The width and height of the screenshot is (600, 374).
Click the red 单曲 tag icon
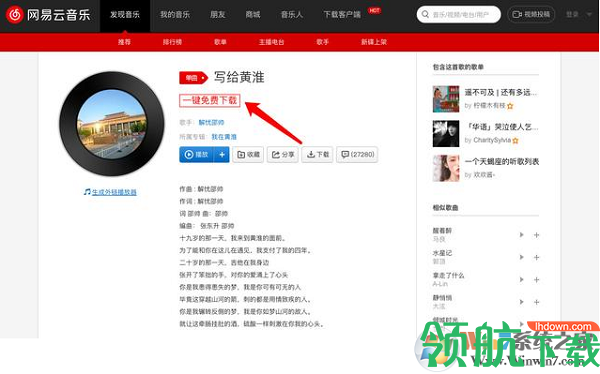[x=193, y=78]
